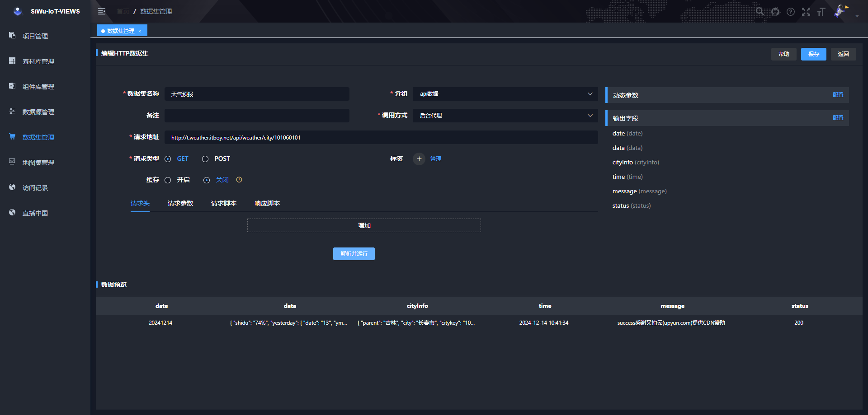Viewport: 868px width, 415px height.
Task: Open the GitHub repository icon
Action: 775,12
